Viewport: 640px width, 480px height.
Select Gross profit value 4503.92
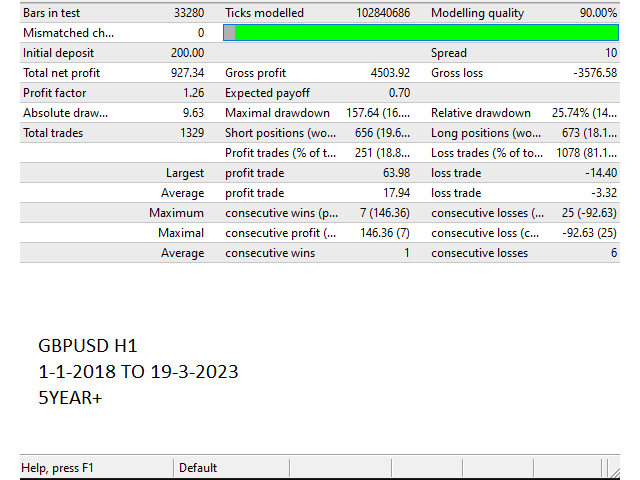(390, 73)
